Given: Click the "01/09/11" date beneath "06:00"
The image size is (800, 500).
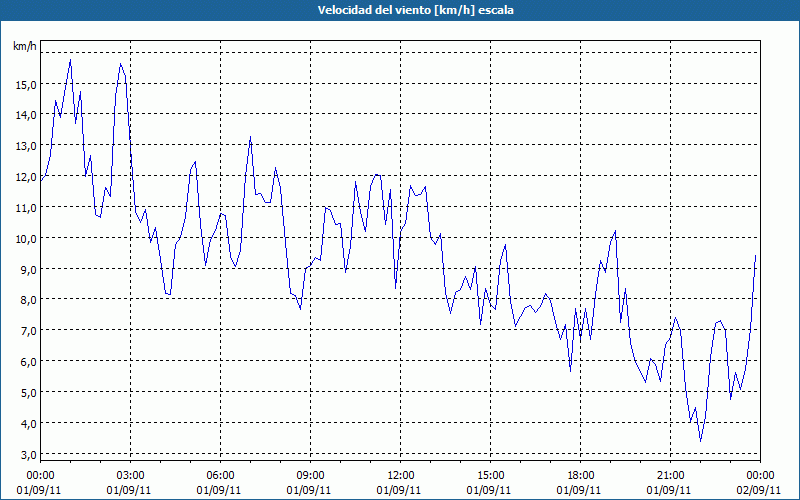Looking at the screenshot, I should [219, 490].
